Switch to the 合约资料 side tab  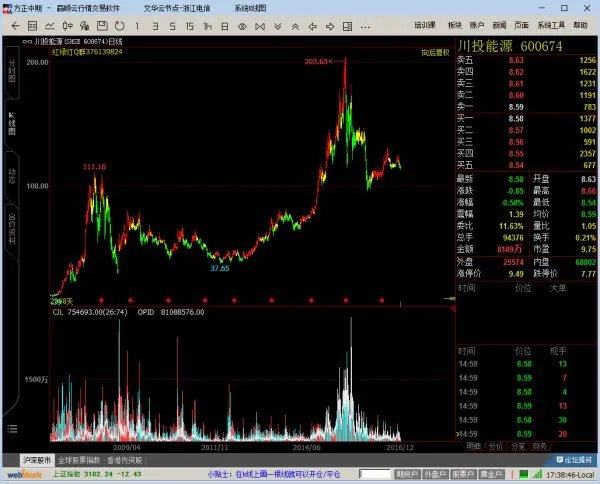coord(11,229)
